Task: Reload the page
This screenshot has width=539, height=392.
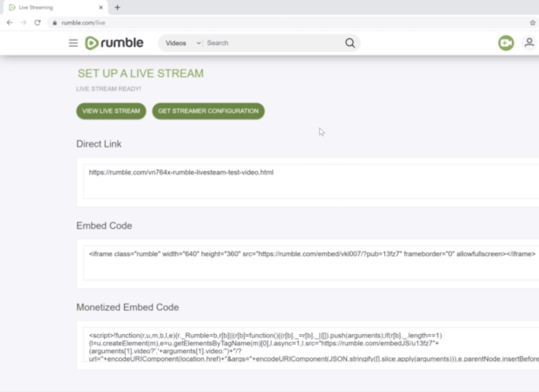Action: click(38, 23)
